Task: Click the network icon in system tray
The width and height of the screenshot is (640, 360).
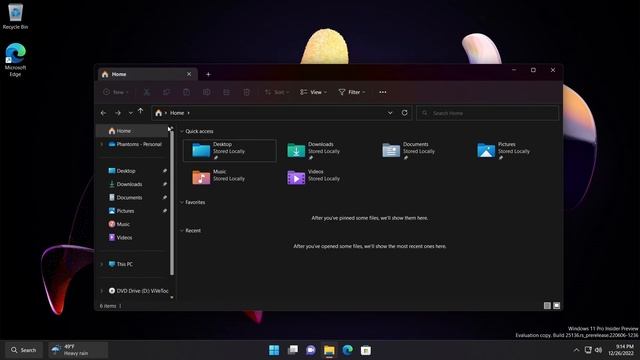Action: click(588, 350)
